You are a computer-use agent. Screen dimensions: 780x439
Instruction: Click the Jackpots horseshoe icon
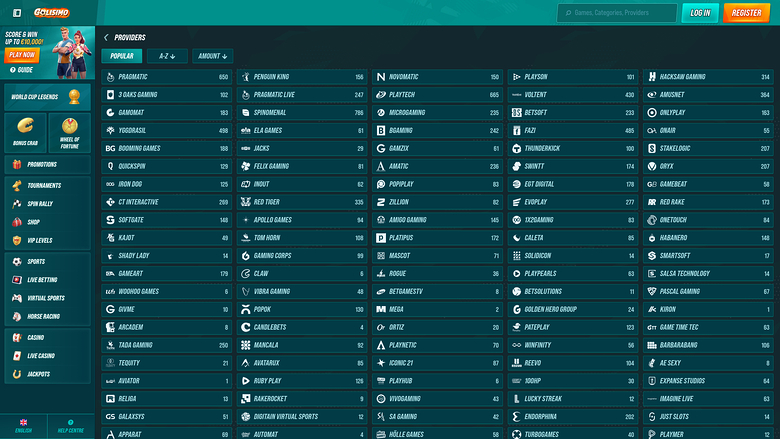[17, 374]
